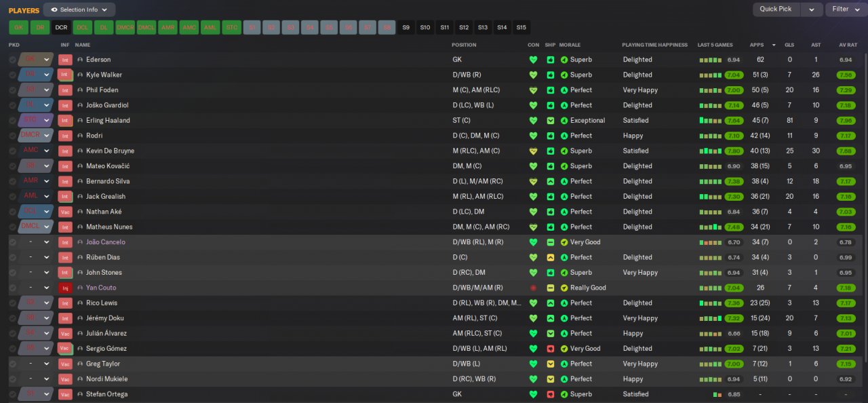The height and width of the screenshot is (403, 868).
Task: Open the Selection Info dropdown
Action: (x=79, y=9)
